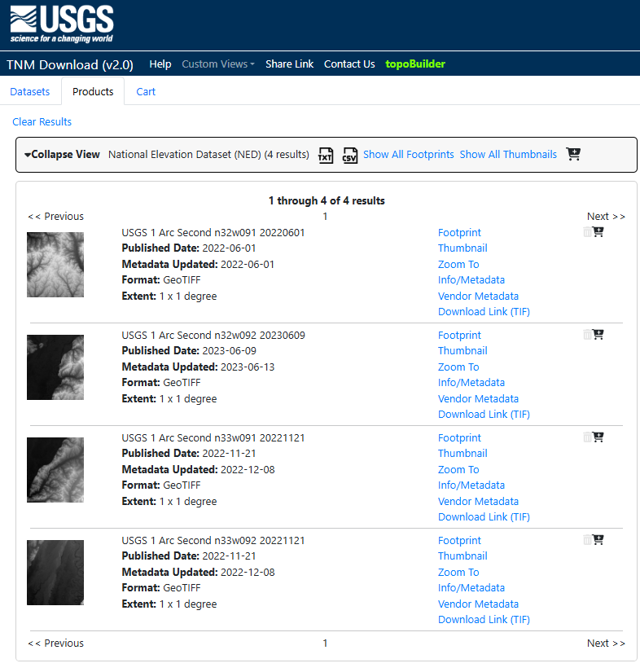Click Share Link in navbar
This screenshot has width=640, height=672.
coord(290,64)
